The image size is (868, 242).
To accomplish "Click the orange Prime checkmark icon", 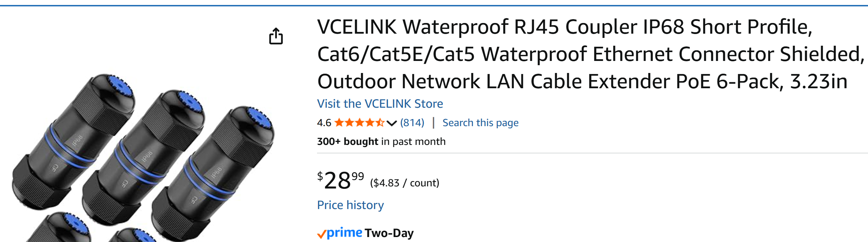I will [321, 234].
